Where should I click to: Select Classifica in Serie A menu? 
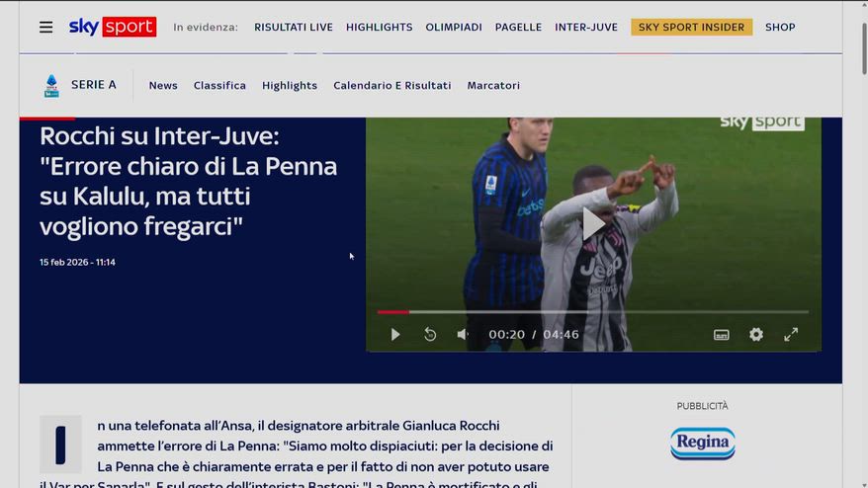coord(219,86)
